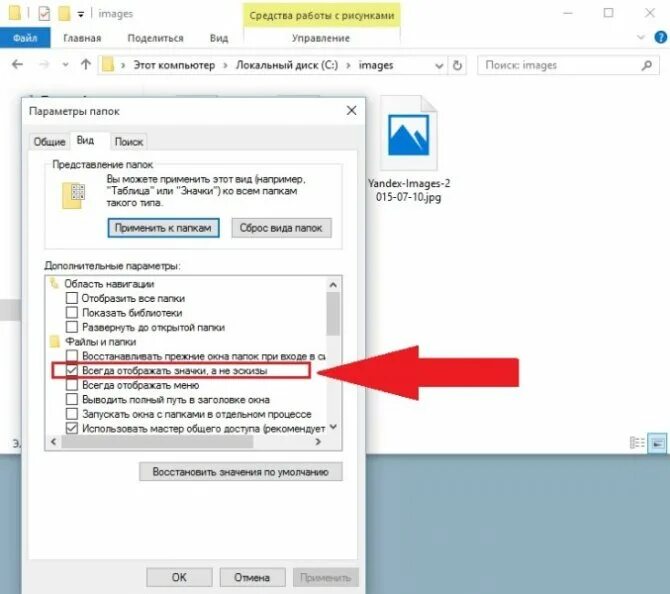Select the Вид tab in folder options
The width and height of the screenshot is (670, 594).
(85, 140)
